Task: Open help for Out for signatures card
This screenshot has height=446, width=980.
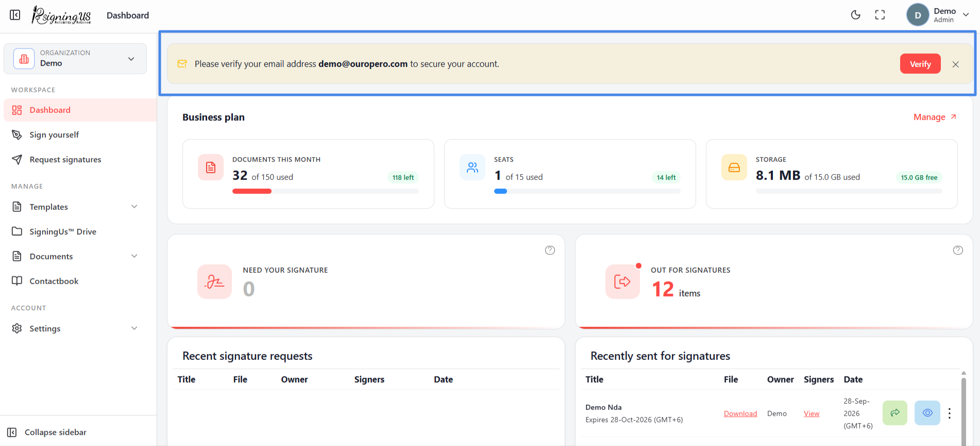Action: click(958, 250)
